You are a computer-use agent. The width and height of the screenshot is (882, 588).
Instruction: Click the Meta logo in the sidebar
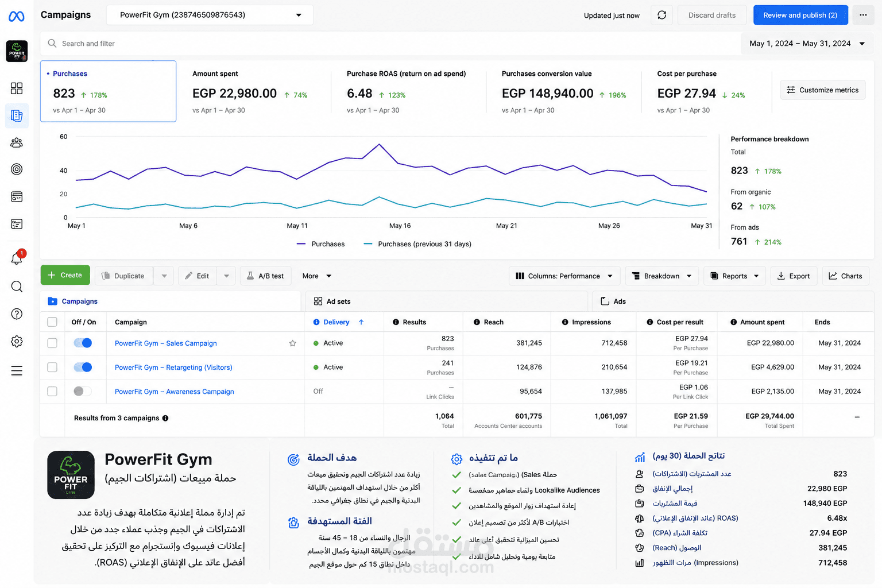(x=17, y=16)
